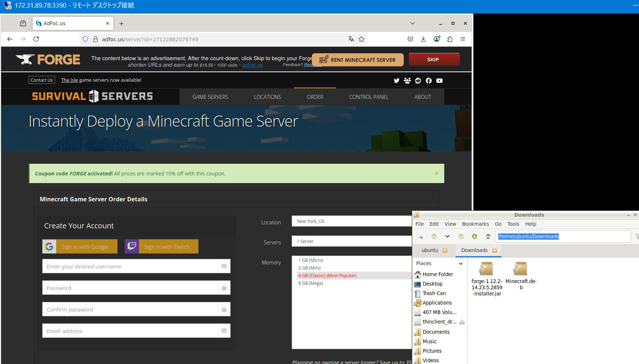This screenshot has height=364, width=639.
Task: Reload the AdFoc.us page
Action: pyautogui.click(x=36, y=39)
